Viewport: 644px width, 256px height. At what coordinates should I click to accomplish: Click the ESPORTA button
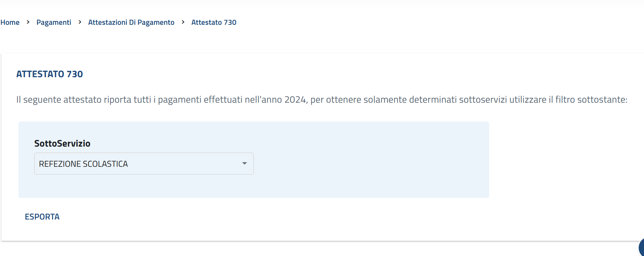click(x=42, y=217)
